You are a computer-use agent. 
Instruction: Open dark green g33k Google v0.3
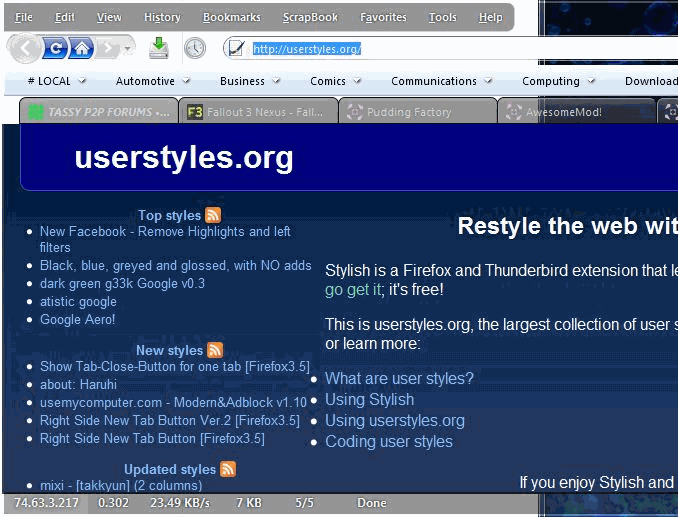point(122,284)
